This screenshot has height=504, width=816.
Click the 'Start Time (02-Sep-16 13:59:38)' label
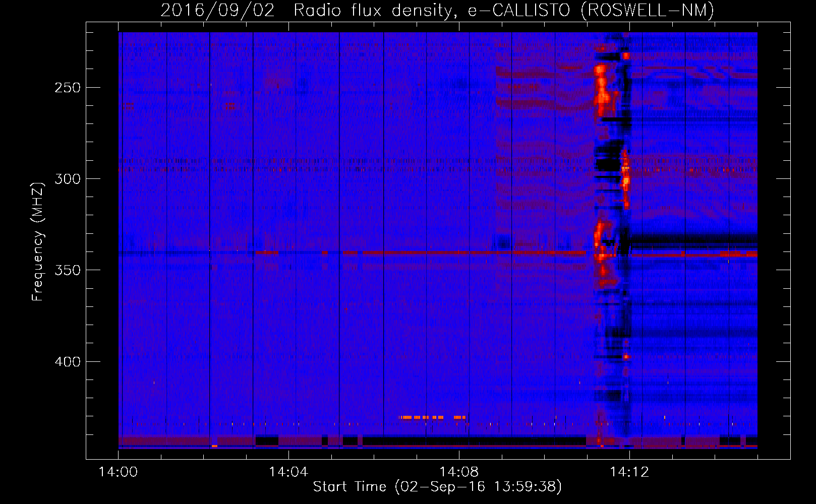(x=437, y=487)
